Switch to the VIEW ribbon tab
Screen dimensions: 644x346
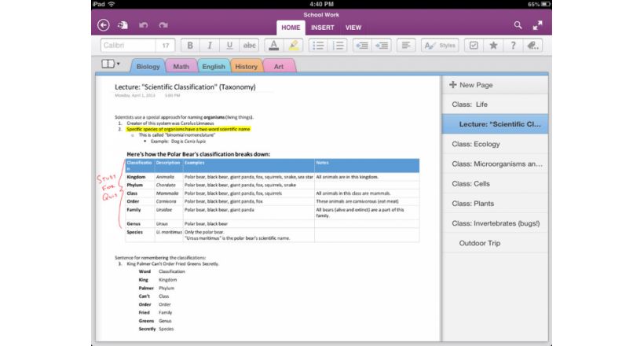(x=353, y=28)
